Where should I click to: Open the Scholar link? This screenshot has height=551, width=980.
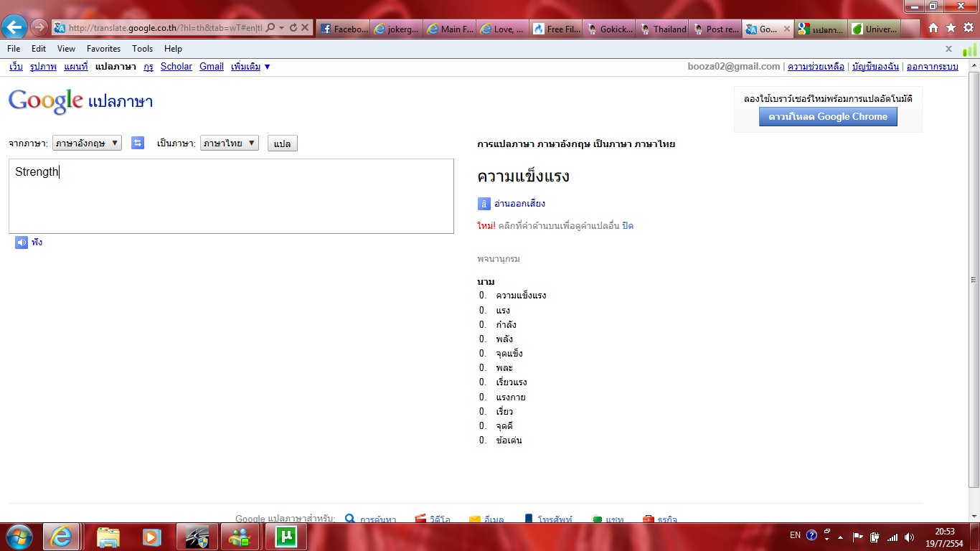(x=176, y=67)
